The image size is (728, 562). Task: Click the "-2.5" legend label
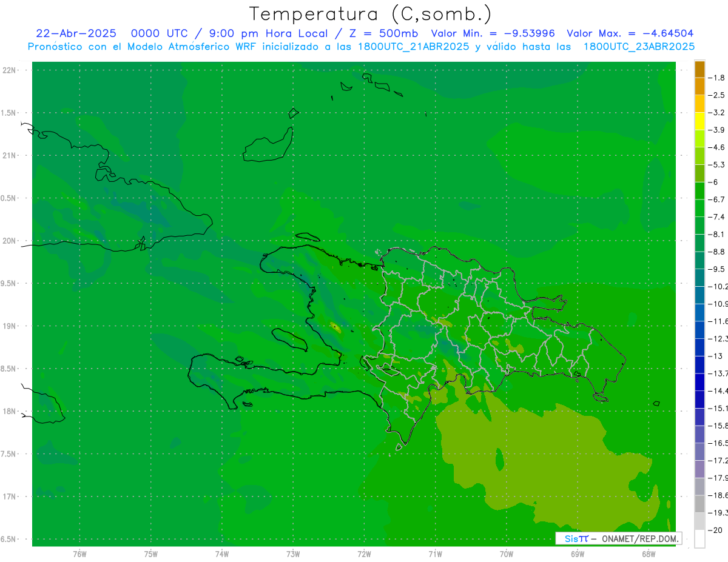coord(716,95)
